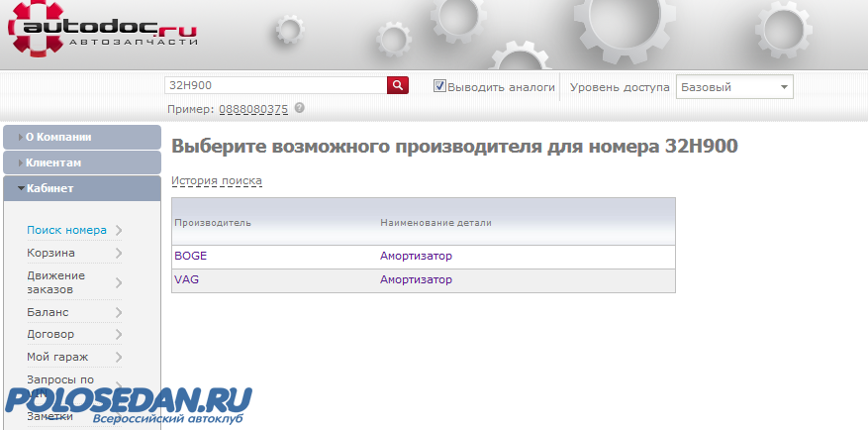Viewport: 868px width, 430px height.
Task: Click arrow icon next to Корзина
Action: tap(119, 253)
